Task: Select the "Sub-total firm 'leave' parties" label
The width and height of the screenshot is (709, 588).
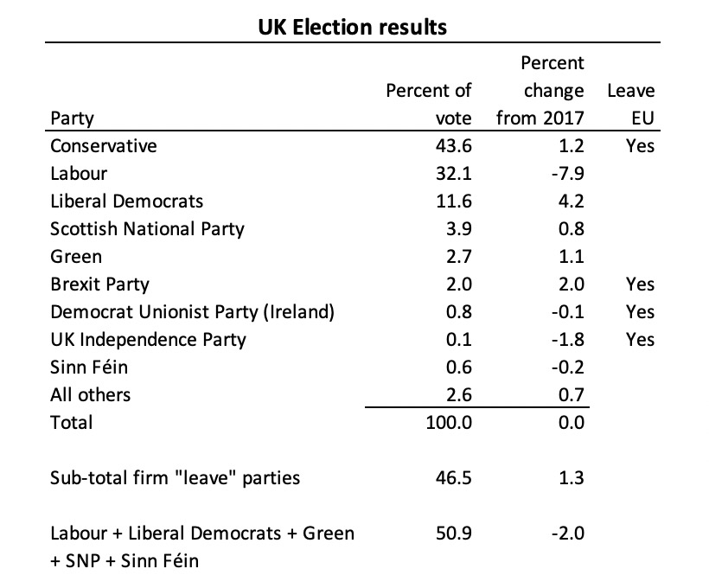Action: [x=176, y=477]
